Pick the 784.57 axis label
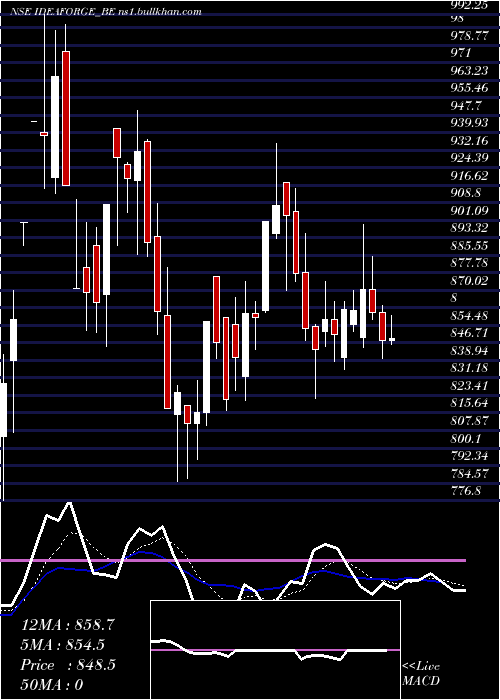 pos(470,473)
